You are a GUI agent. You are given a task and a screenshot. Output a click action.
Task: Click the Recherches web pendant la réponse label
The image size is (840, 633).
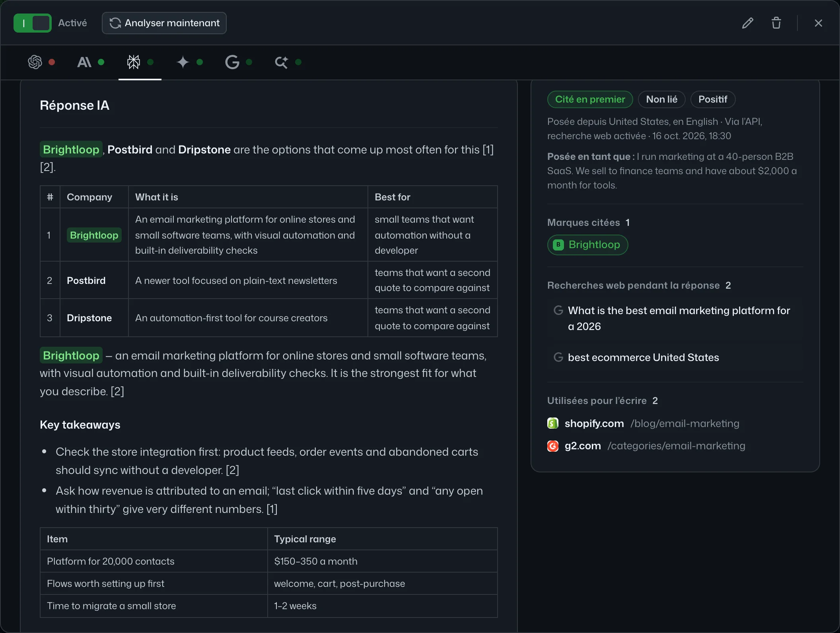pos(634,285)
